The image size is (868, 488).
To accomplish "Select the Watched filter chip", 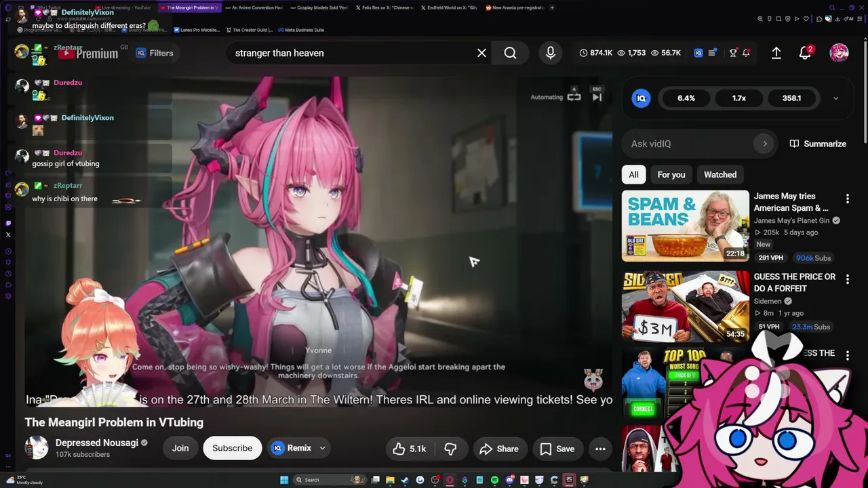I will coord(720,175).
